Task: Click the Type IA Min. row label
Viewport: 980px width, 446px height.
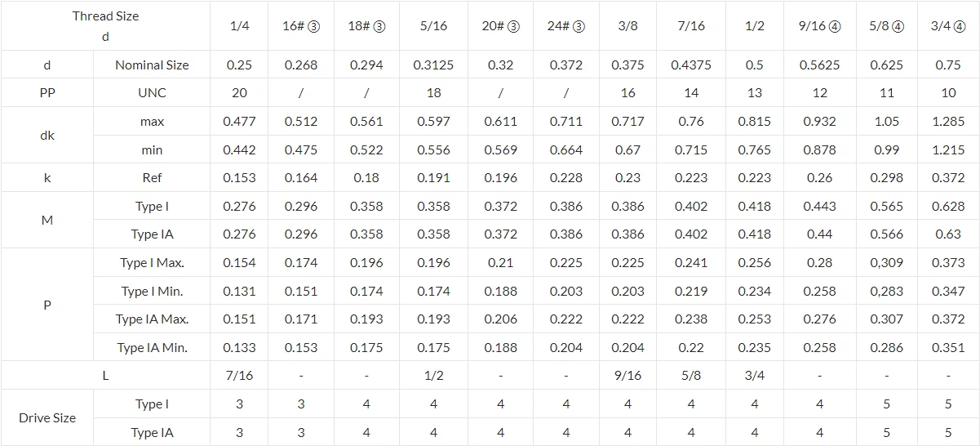Action: coord(152,348)
